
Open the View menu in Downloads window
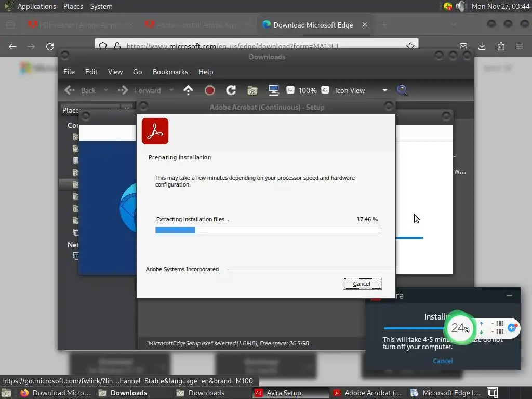115,72
